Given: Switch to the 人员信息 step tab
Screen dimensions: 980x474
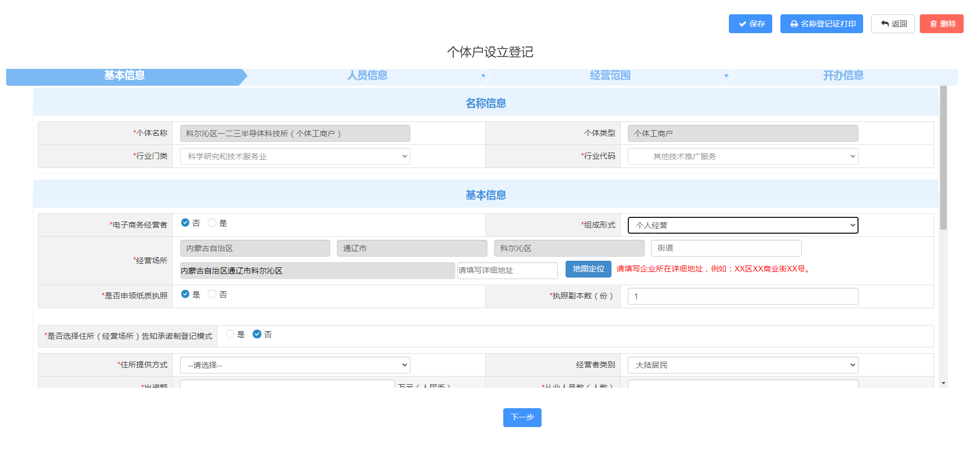Looking at the screenshot, I should point(367,76).
